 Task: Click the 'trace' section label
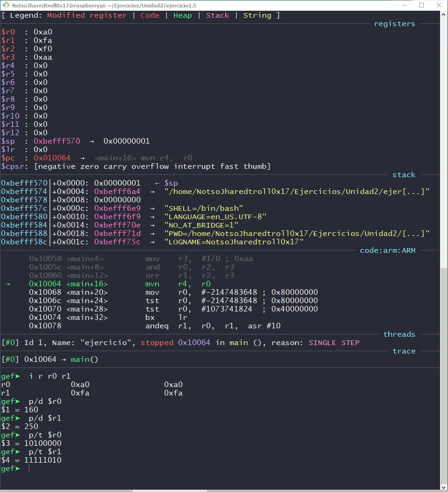click(404, 351)
